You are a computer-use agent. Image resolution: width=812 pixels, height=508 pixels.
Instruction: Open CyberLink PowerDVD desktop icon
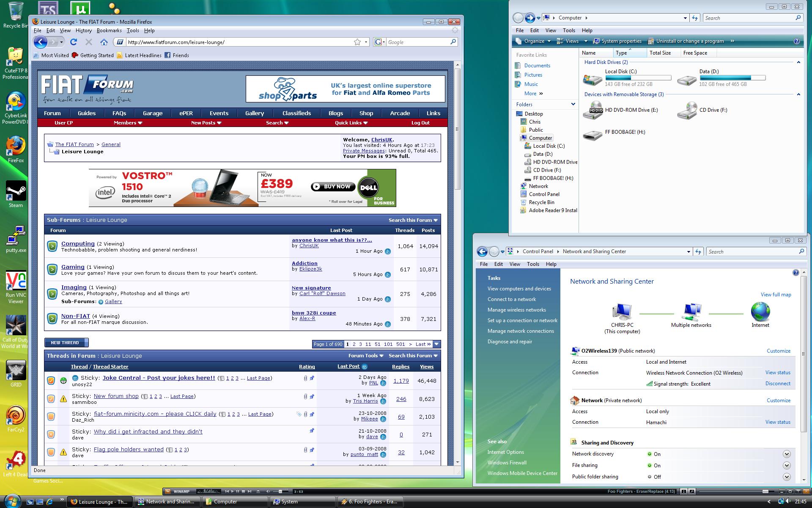16,108
